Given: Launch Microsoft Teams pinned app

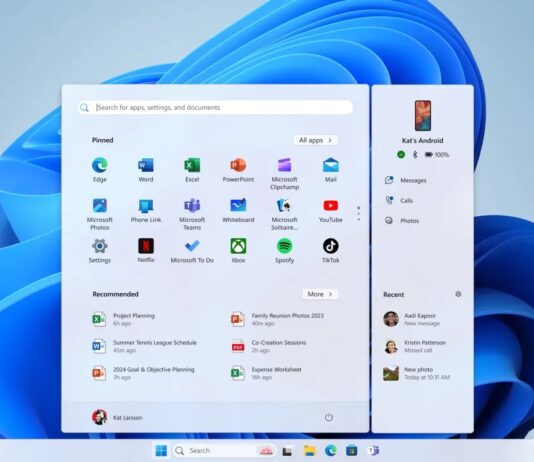Looking at the screenshot, I should click(x=192, y=214).
